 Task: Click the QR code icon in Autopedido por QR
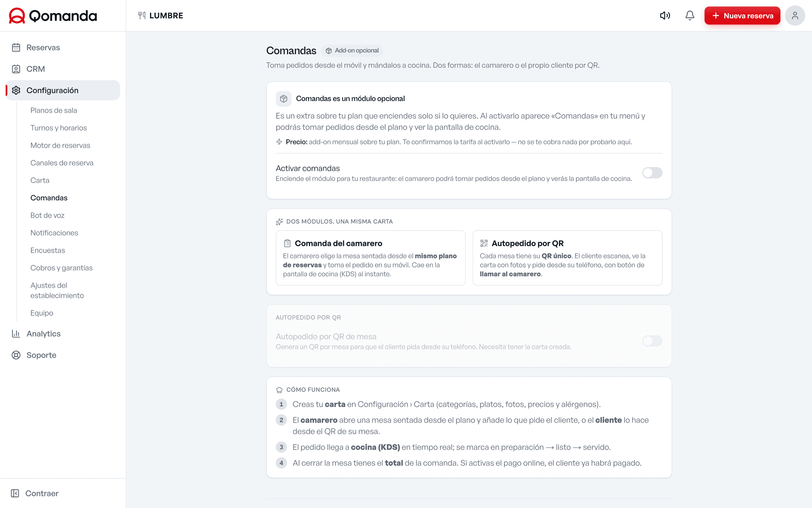(x=484, y=243)
